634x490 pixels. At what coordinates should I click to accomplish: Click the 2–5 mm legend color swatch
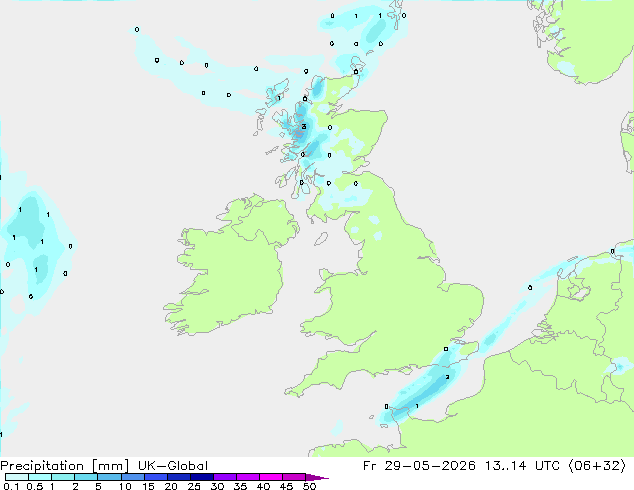86,477
